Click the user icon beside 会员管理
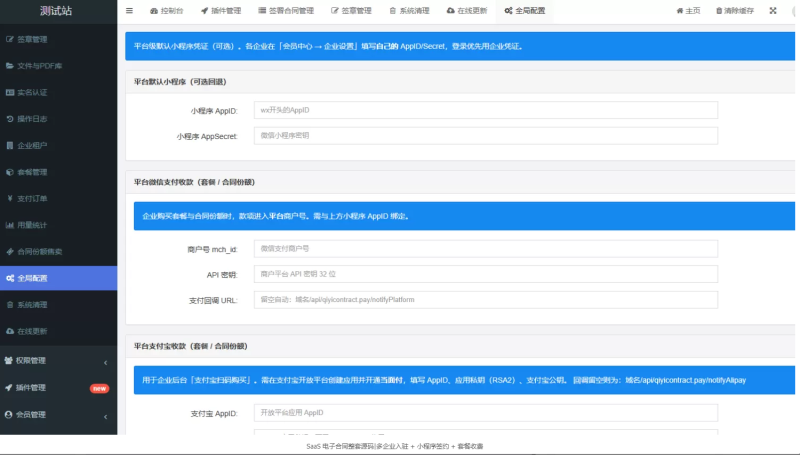800x455 pixels. click(8, 415)
